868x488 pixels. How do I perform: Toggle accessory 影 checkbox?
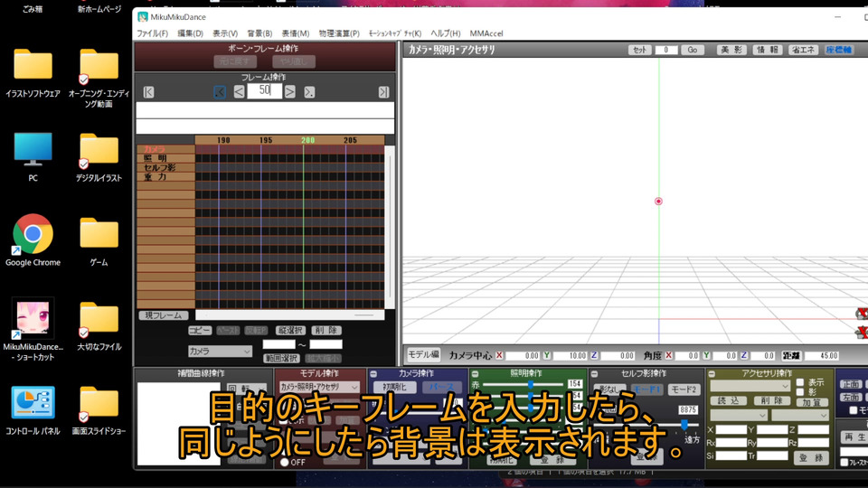click(x=800, y=391)
